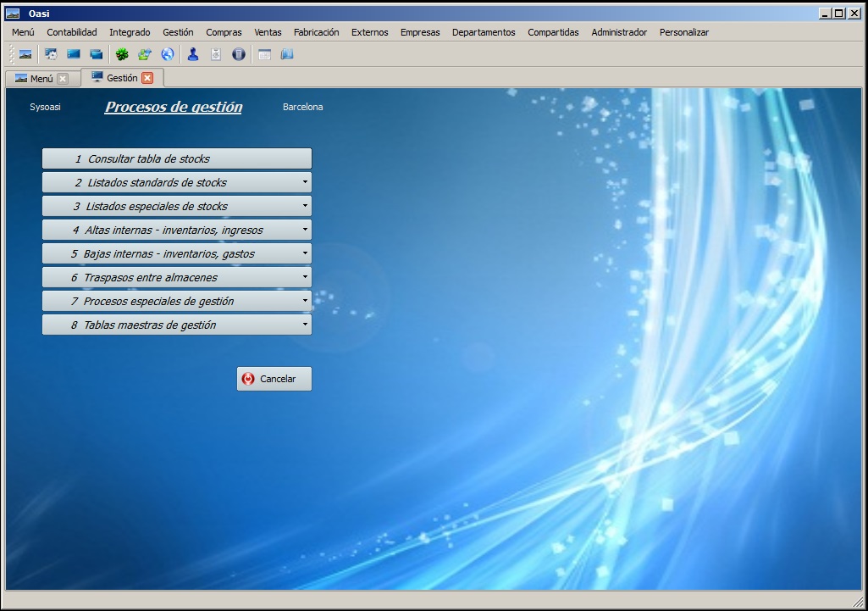Minimize the Oasi window
Image resolution: width=868 pixels, height=611 pixels.
click(x=826, y=14)
